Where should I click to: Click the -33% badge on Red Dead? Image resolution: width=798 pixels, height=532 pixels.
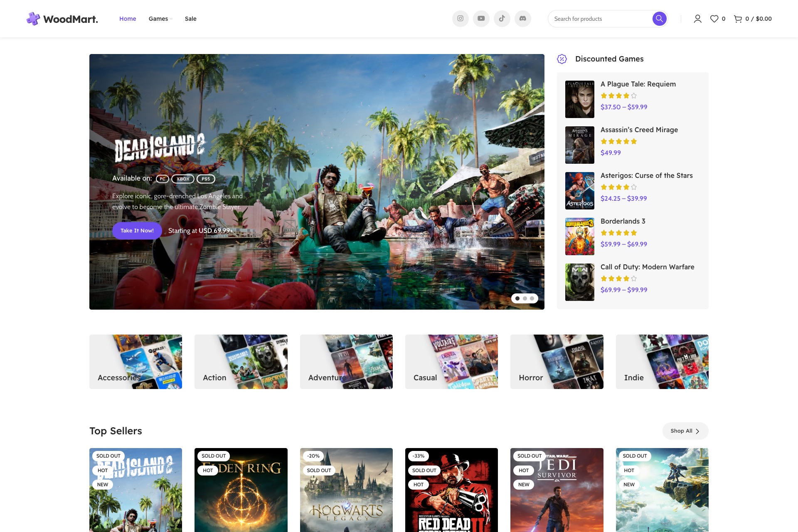coord(419,456)
